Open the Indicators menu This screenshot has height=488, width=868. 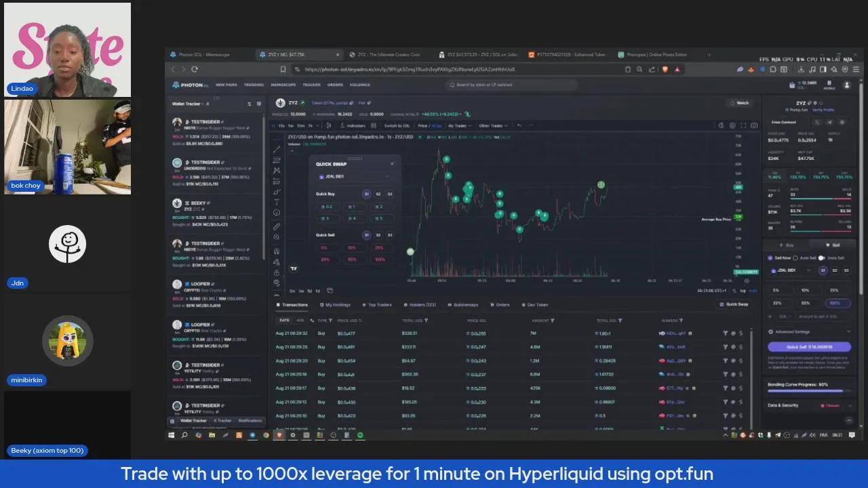pyautogui.click(x=353, y=125)
